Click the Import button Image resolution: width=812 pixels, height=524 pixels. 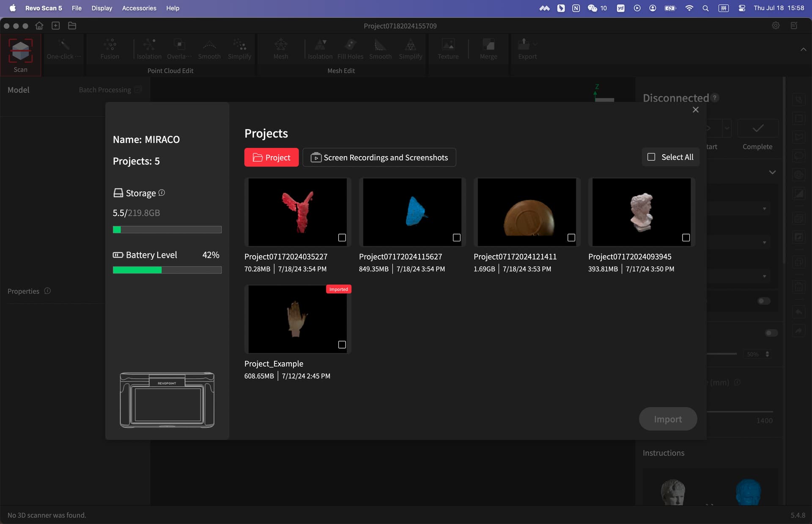click(668, 419)
